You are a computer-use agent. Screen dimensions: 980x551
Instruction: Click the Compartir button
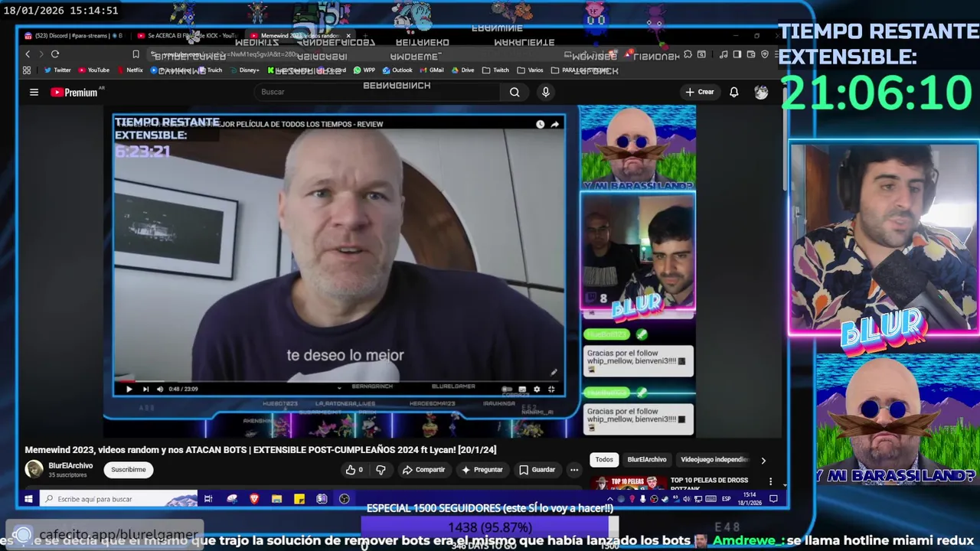(423, 470)
